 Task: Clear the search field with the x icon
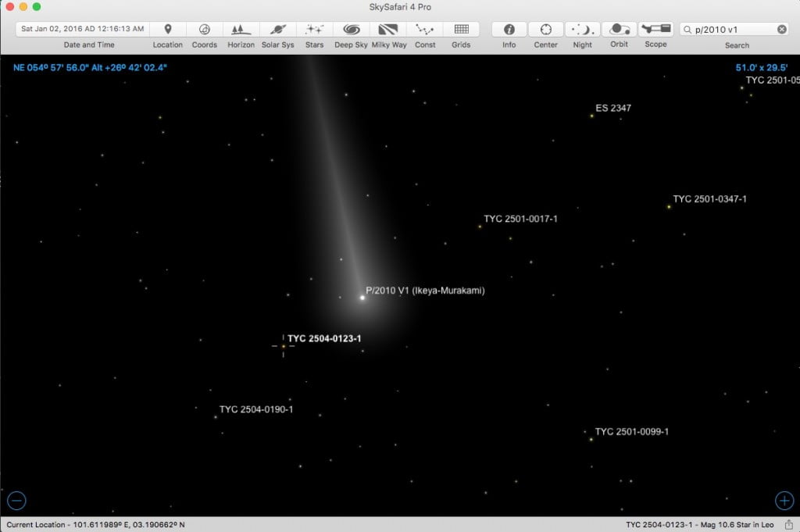(781, 30)
